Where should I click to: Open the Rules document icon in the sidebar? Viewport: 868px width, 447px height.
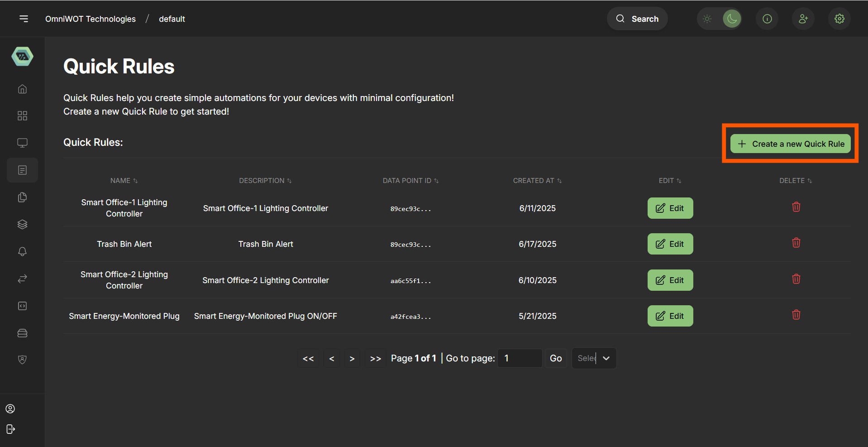(22, 170)
